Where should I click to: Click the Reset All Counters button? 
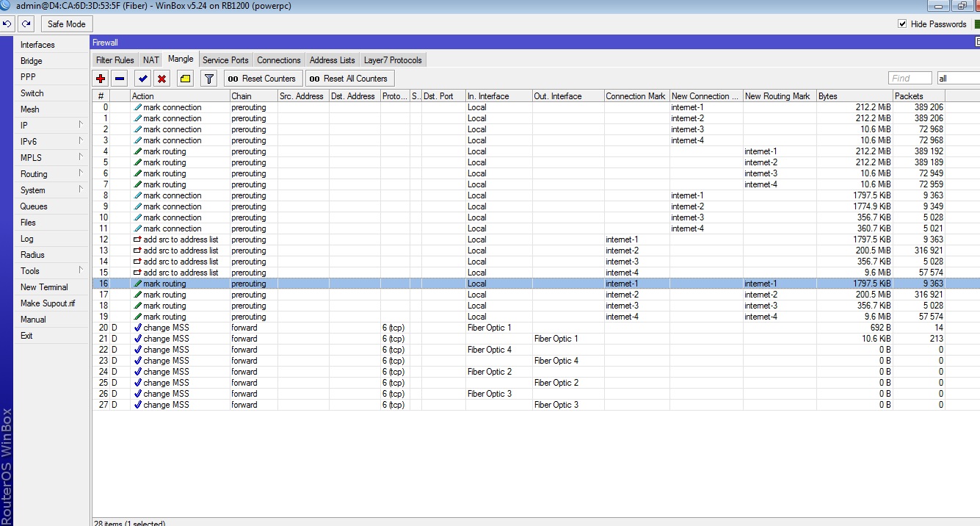(x=349, y=79)
